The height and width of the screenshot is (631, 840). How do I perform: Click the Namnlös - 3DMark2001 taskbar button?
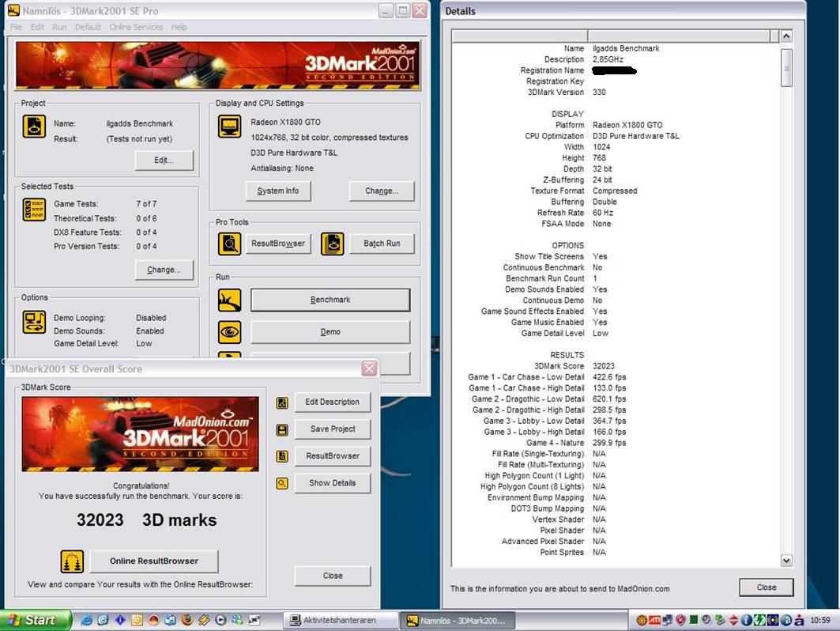point(458,620)
